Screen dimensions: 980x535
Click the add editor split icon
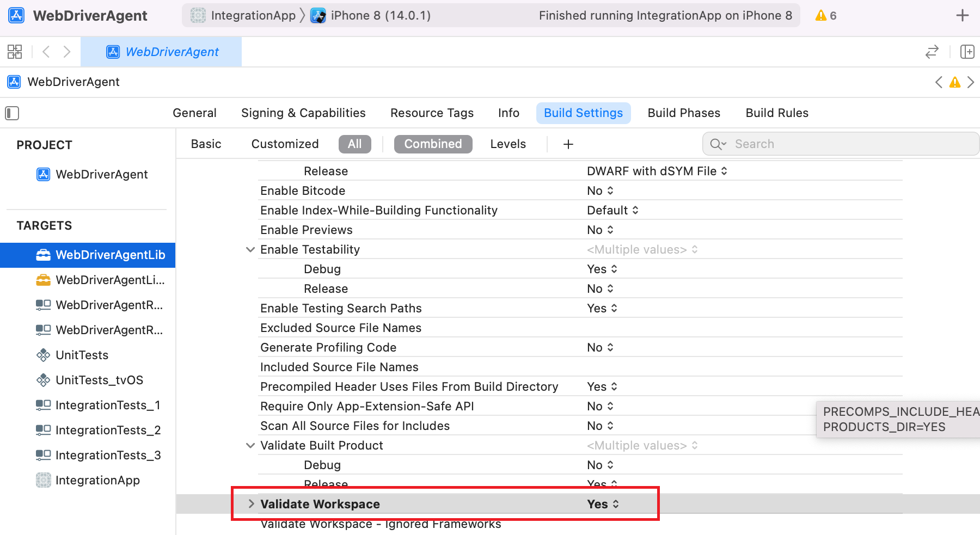967,52
